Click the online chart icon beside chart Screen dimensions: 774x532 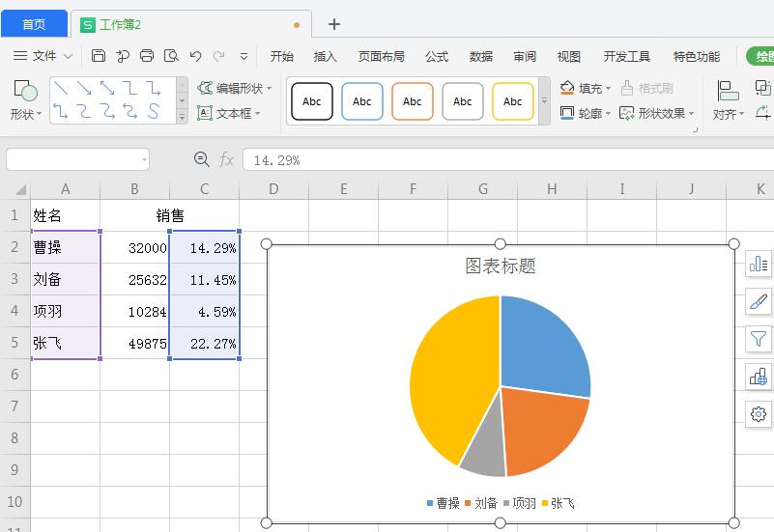(x=759, y=377)
